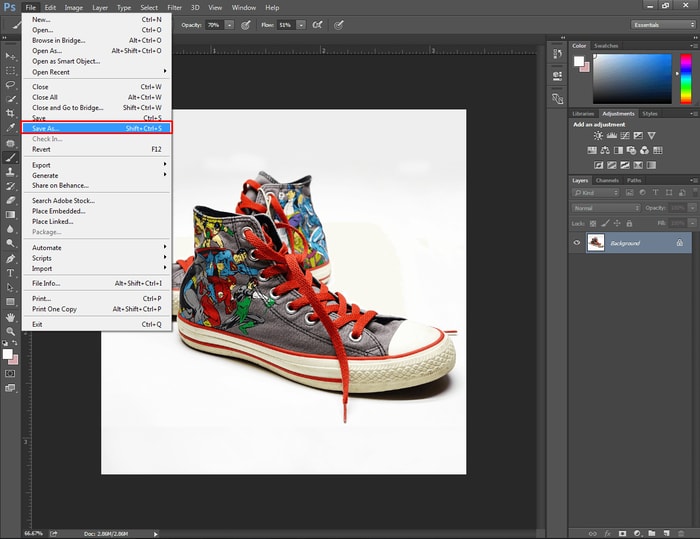Add a Brightness/Contrast adjustment
This screenshot has width=700, height=539.
click(x=598, y=135)
